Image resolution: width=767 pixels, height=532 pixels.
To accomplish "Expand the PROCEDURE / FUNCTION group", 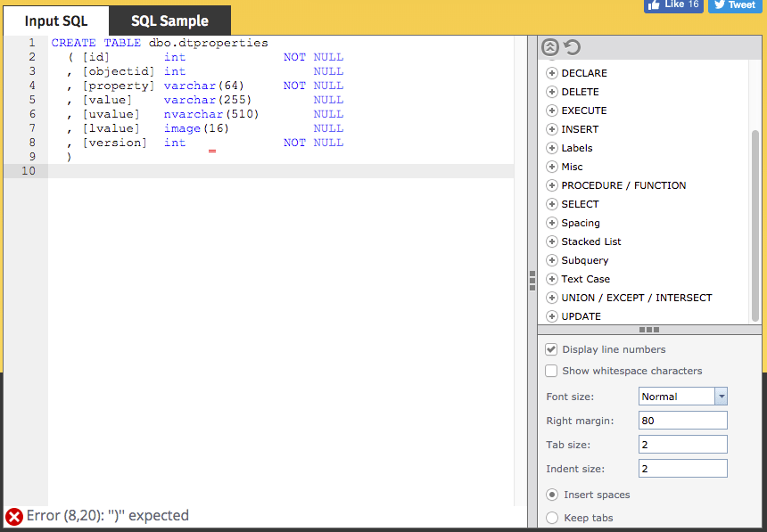I will [x=552, y=185].
